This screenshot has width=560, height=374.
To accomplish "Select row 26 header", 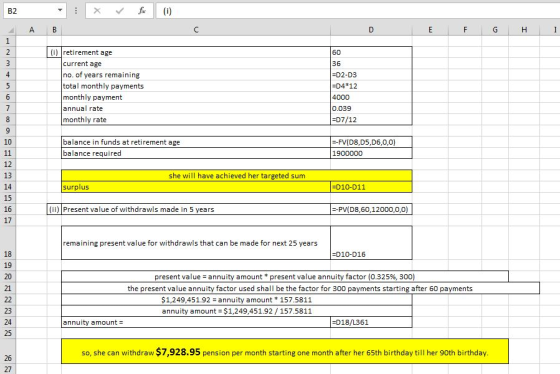I will tap(8, 351).
